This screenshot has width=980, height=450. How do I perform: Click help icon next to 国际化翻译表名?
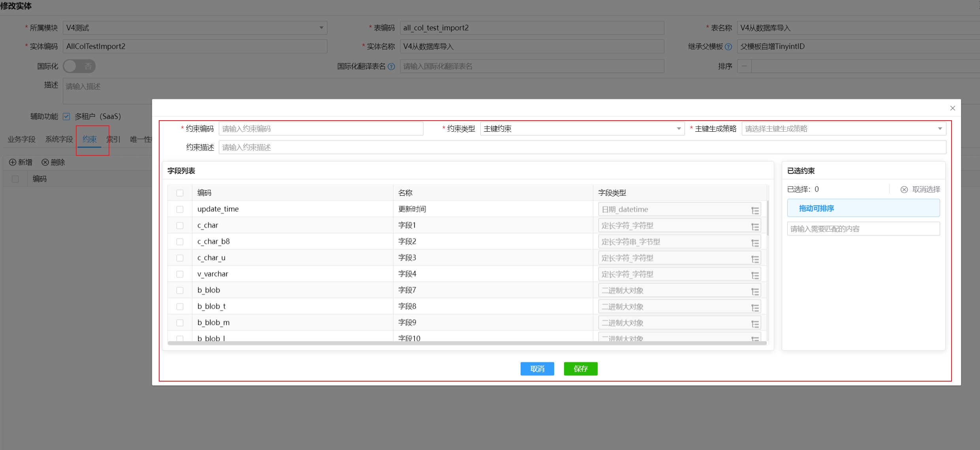[391, 66]
